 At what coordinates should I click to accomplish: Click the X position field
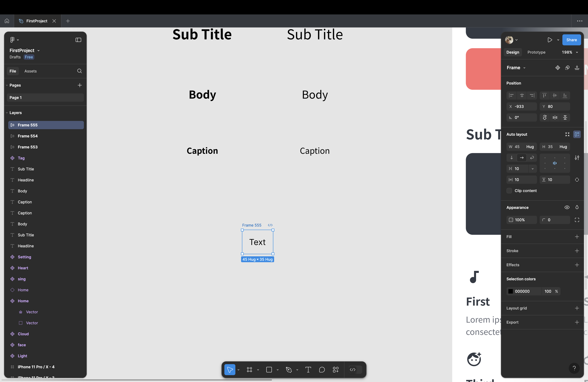point(521,107)
